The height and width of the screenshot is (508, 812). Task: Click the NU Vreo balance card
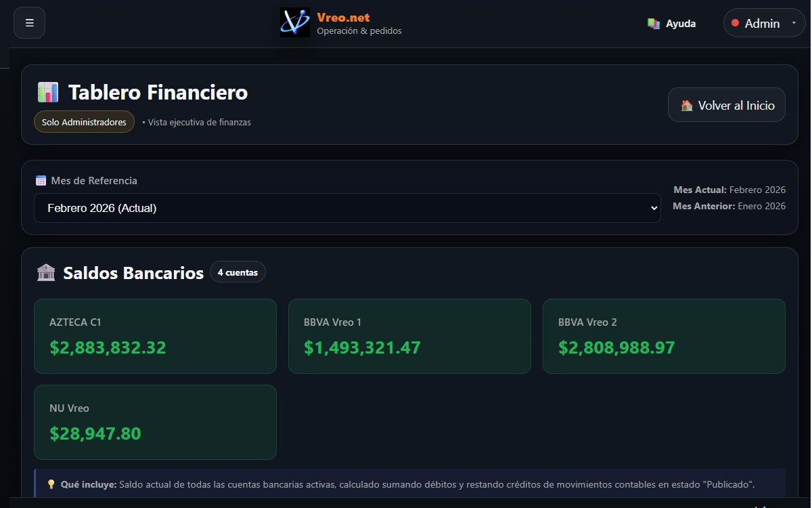(x=155, y=422)
